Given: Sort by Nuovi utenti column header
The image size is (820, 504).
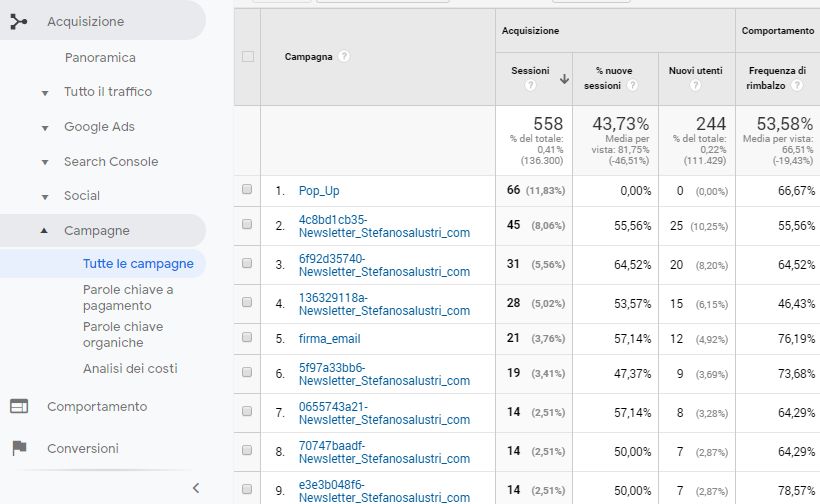Looking at the screenshot, I should pyautogui.click(x=696, y=71).
